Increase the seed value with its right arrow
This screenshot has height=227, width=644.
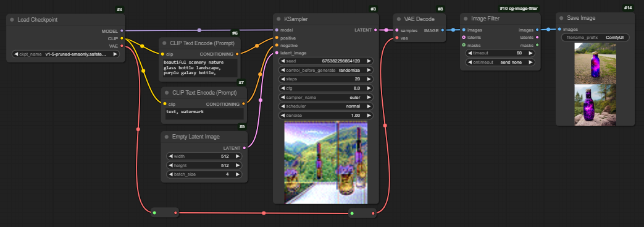(x=369, y=61)
